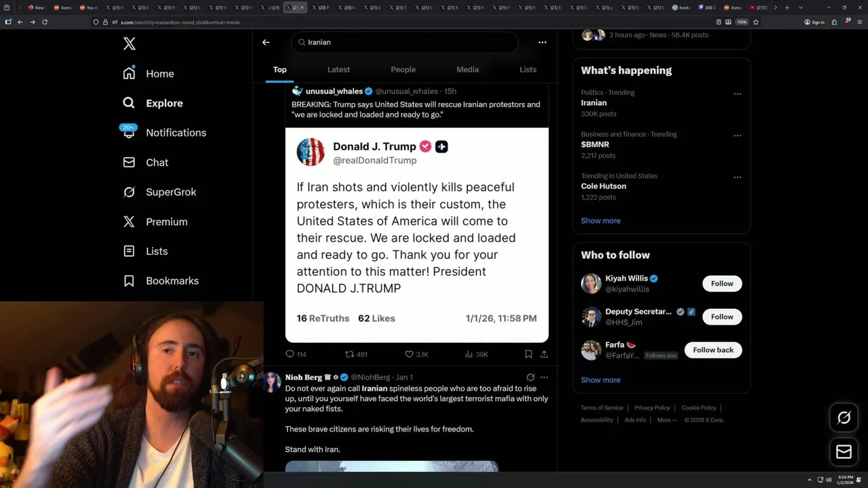868x488 pixels.
Task: Open more options on Nioh Berg post
Action: tap(544, 378)
